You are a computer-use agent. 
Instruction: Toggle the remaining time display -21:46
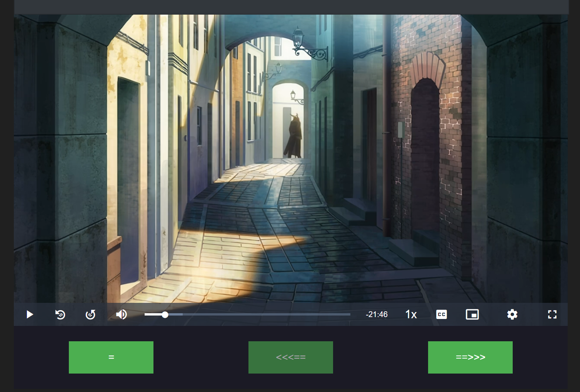(x=377, y=314)
